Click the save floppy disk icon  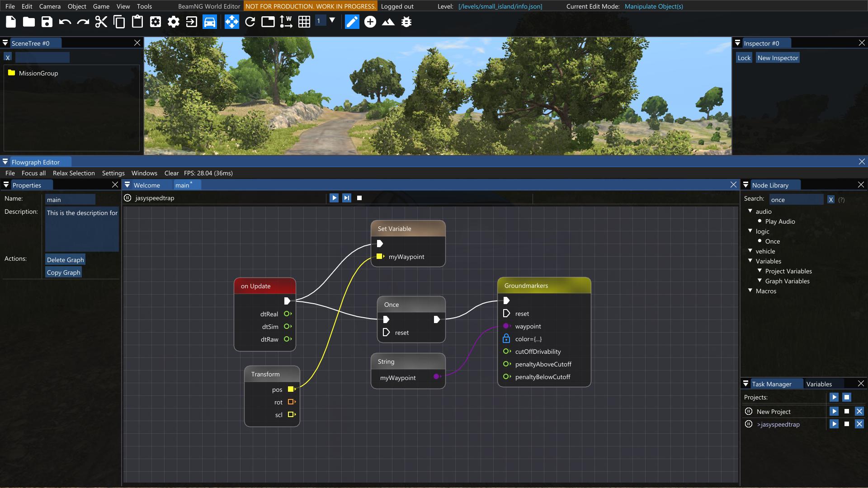[47, 22]
